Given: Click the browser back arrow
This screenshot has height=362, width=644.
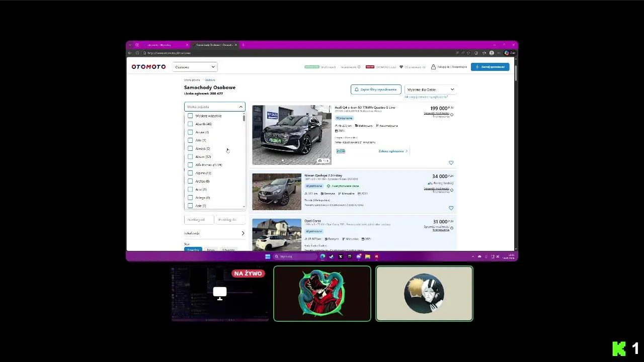Looking at the screenshot, I should coord(130,53).
